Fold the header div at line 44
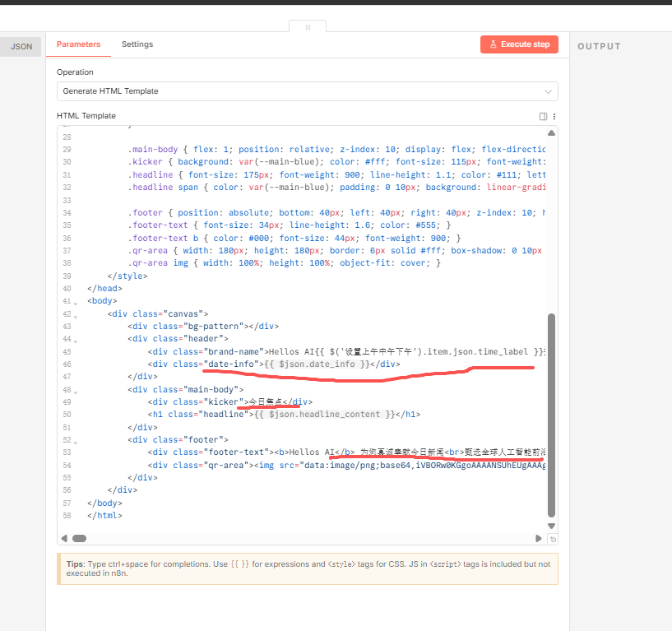Viewport: 672px width, 631px height. pyautogui.click(x=76, y=341)
